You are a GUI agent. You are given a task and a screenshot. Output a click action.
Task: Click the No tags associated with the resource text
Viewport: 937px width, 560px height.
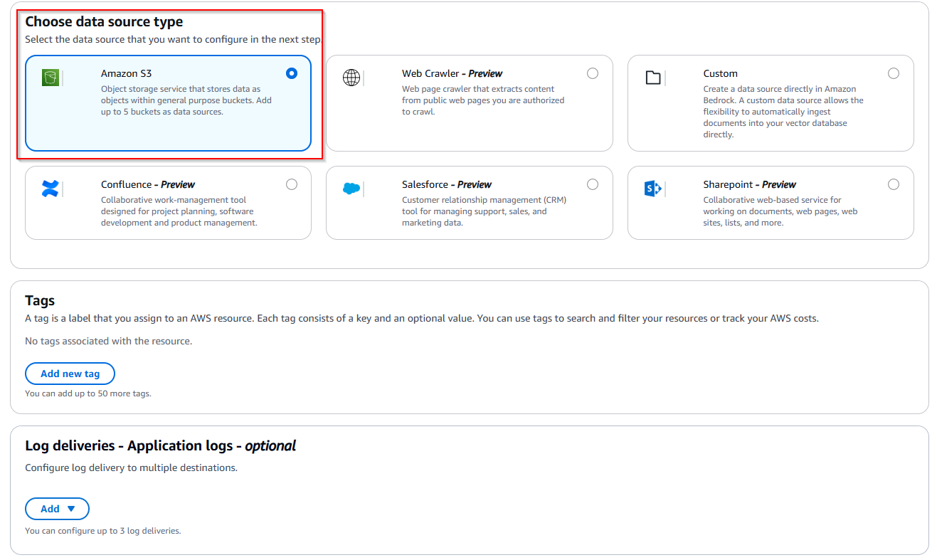tap(108, 341)
